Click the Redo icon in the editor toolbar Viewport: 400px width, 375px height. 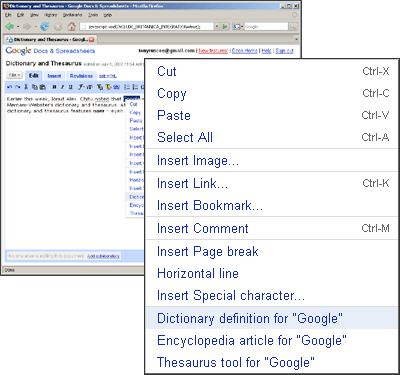18,87
